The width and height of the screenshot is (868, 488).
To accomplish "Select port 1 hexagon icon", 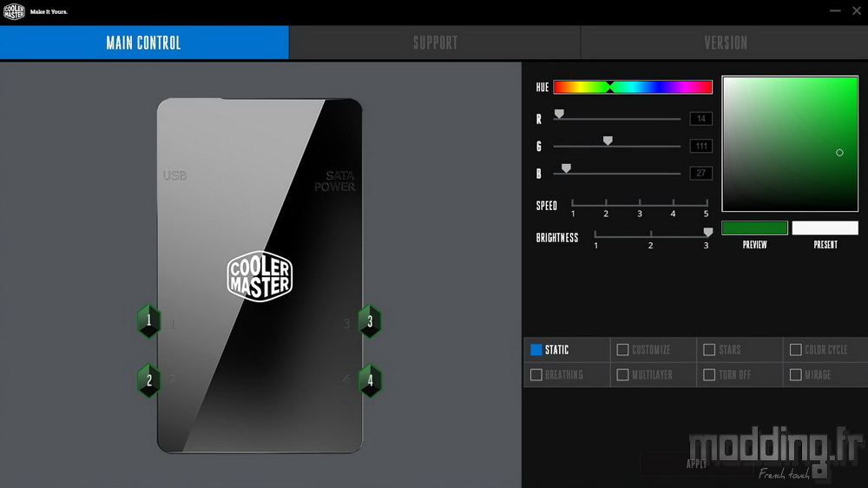I will (x=148, y=320).
